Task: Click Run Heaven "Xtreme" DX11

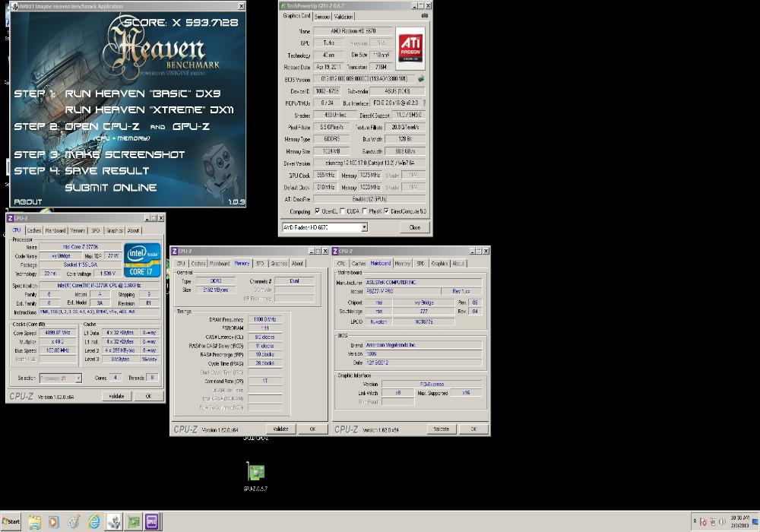Action: pos(149,110)
